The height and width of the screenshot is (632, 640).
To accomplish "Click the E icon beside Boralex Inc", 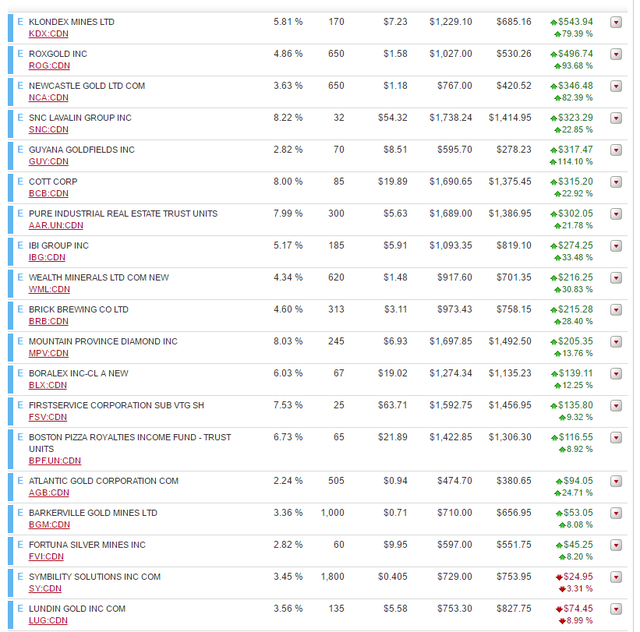I will [20, 373].
